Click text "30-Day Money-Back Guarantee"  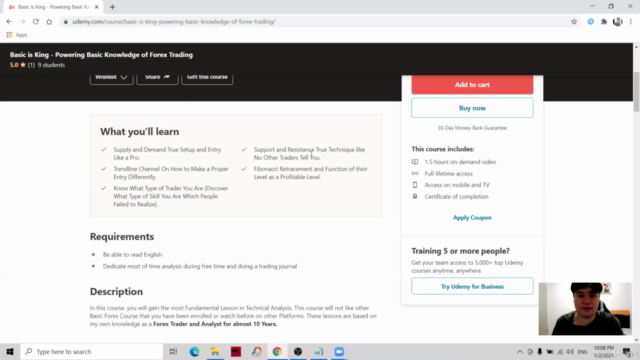472,128
